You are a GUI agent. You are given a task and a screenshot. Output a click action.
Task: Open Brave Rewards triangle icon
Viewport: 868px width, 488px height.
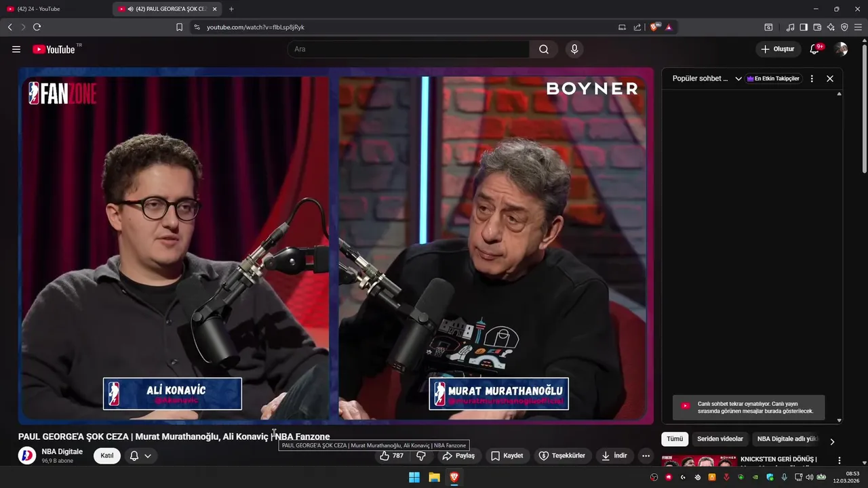pos(669,27)
